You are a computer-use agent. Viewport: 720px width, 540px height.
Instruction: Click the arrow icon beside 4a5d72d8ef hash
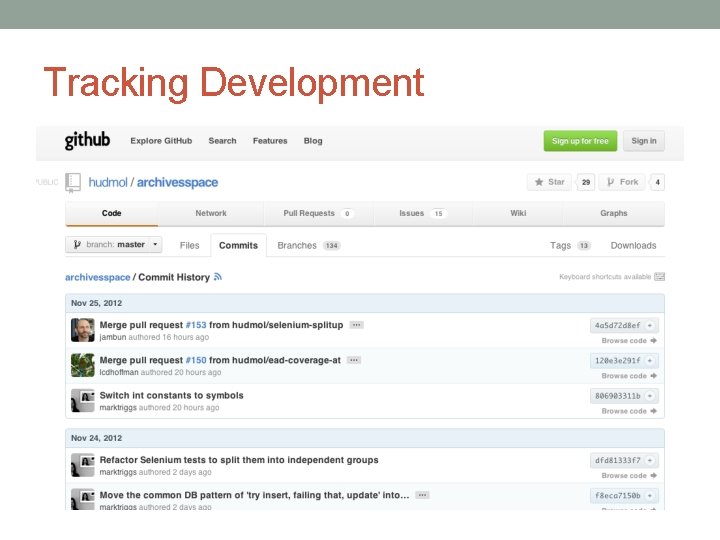click(x=650, y=326)
